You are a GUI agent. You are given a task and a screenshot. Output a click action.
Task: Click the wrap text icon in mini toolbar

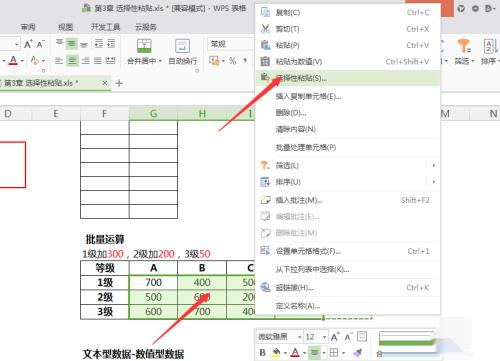tap(362, 337)
